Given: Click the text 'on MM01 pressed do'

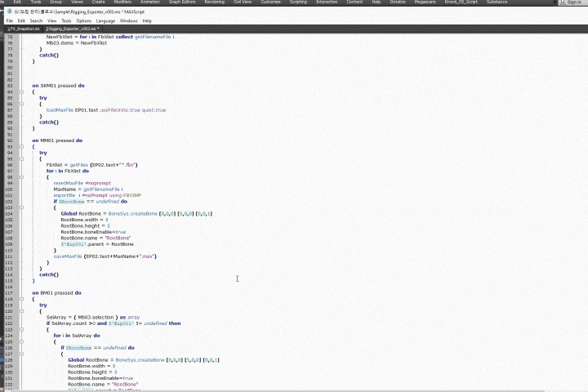Looking at the screenshot, I should point(57,140).
